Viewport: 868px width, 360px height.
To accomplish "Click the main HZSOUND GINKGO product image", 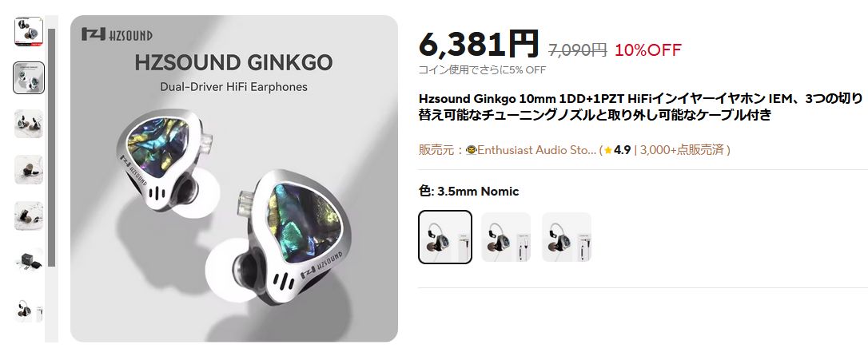I will tap(233, 179).
